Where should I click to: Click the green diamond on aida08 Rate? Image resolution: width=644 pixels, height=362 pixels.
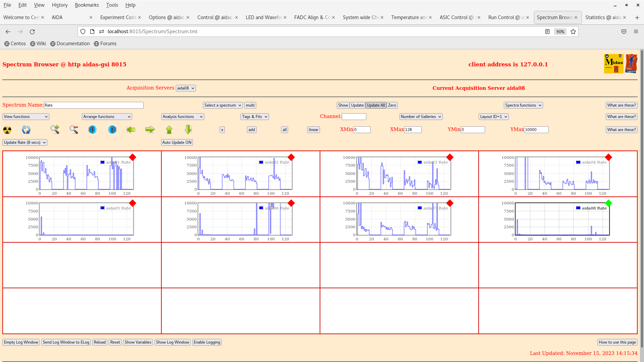pos(608,203)
